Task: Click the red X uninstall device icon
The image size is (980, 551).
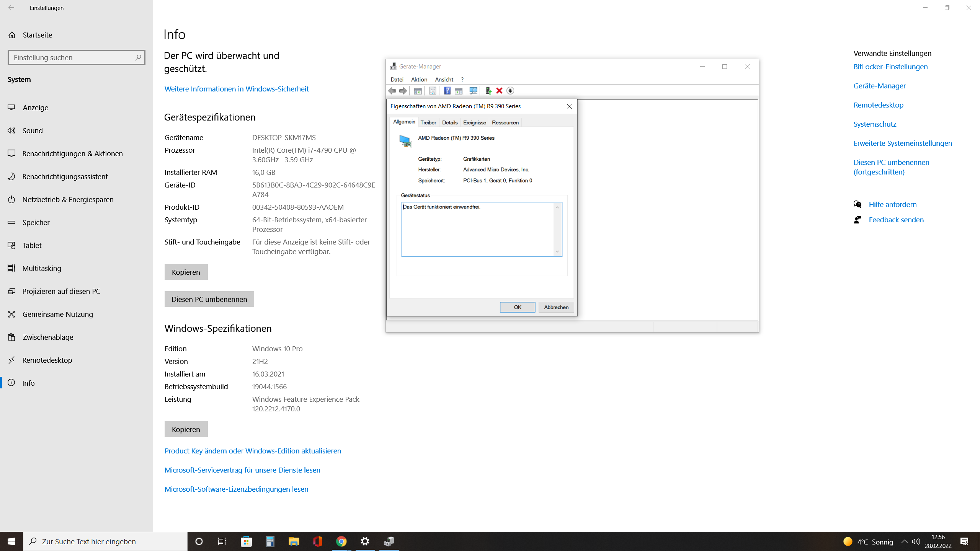Action: tap(499, 91)
